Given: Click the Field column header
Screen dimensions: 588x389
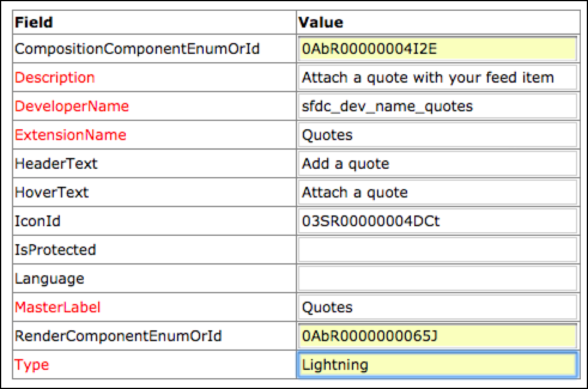Looking at the screenshot, I should (x=34, y=23).
